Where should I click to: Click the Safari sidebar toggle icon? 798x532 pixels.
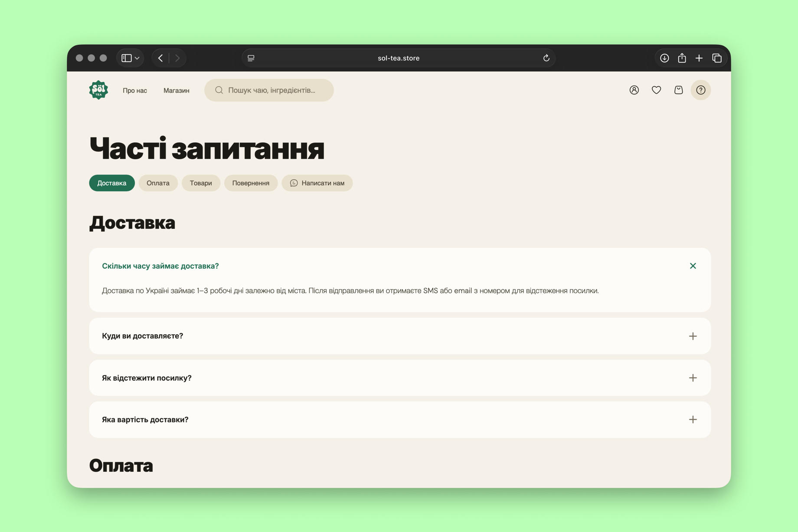[x=126, y=58]
